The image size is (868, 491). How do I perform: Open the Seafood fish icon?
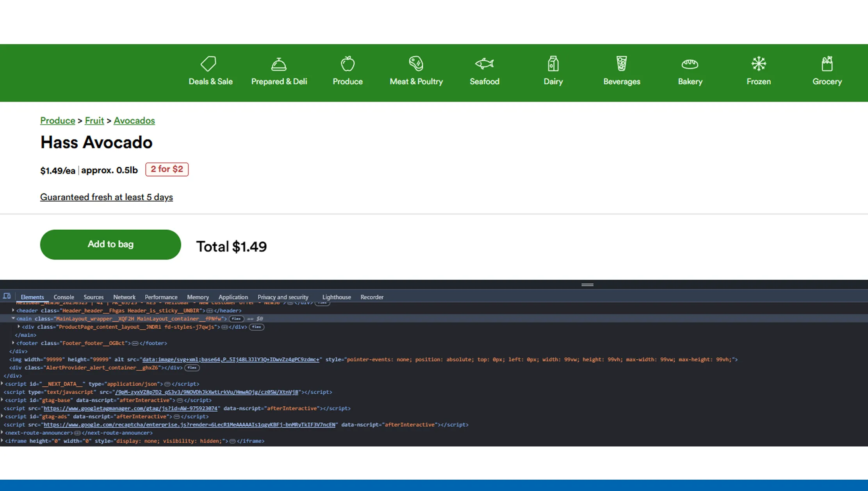click(484, 64)
